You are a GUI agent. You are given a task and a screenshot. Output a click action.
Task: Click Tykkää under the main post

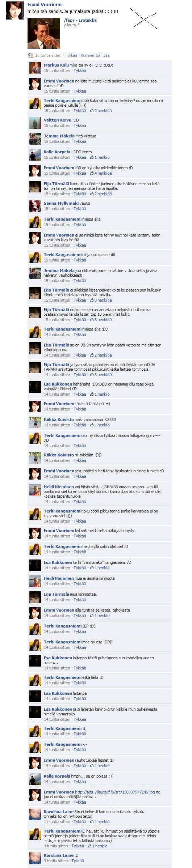[x=71, y=56]
